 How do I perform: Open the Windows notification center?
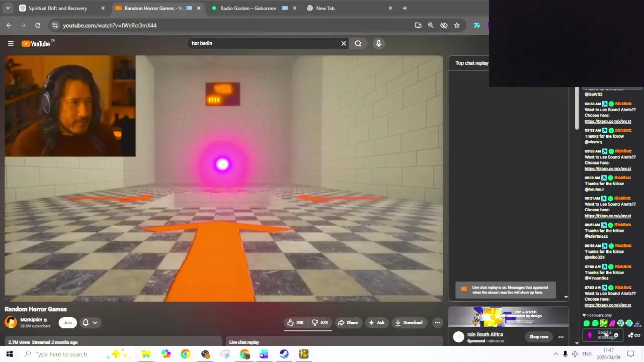click(631, 354)
